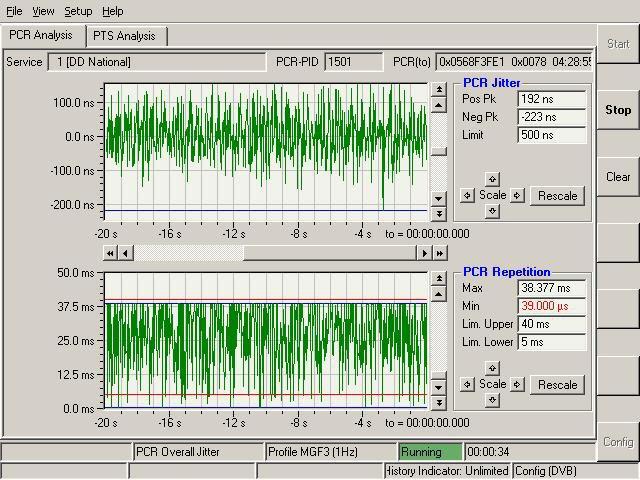Click the repetition Scale right arrow
Screen dimensions: 640x480
(x=517, y=384)
